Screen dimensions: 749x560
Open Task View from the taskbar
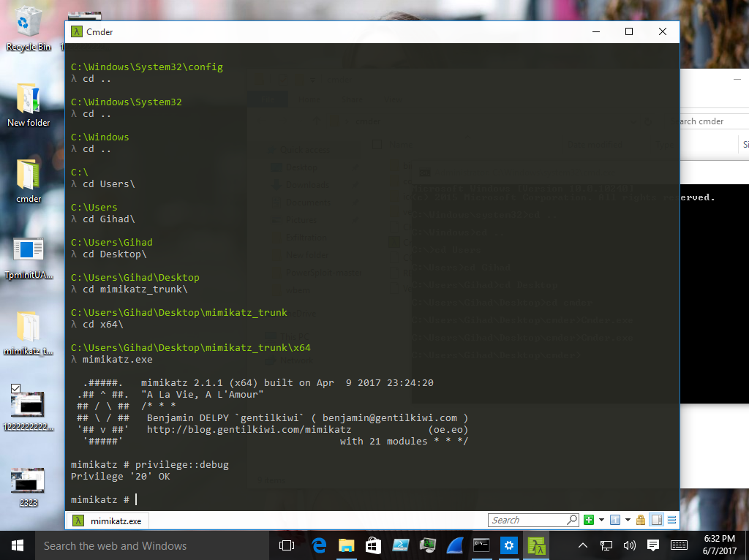[x=287, y=545]
